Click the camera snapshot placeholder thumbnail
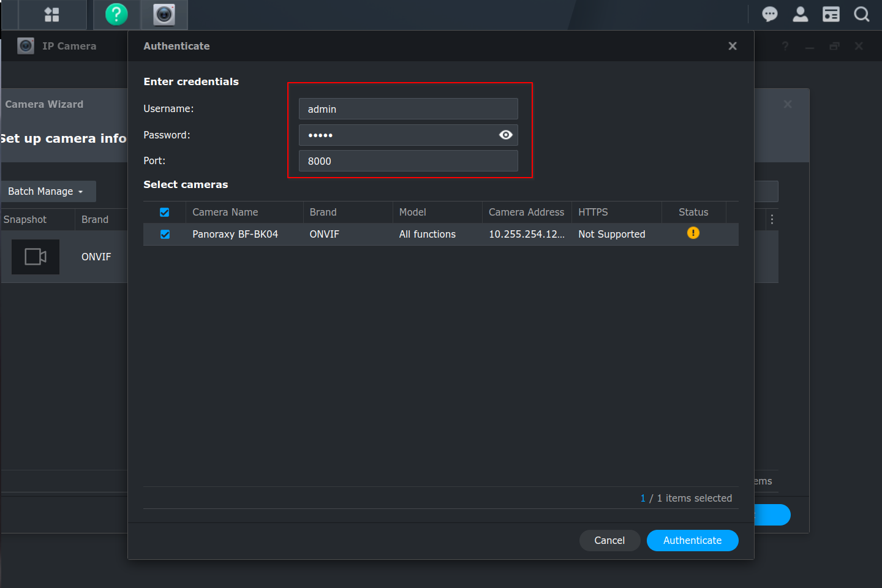The width and height of the screenshot is (882, 588). pyautogui.click(x=36, y=257)
